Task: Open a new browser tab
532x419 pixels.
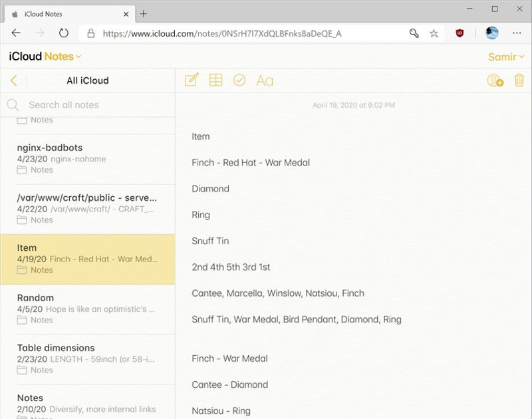Action: pos(144,13)
